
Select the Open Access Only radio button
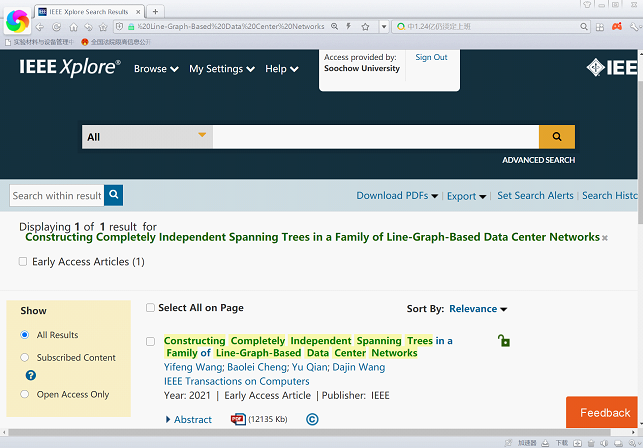click(25, 394)
